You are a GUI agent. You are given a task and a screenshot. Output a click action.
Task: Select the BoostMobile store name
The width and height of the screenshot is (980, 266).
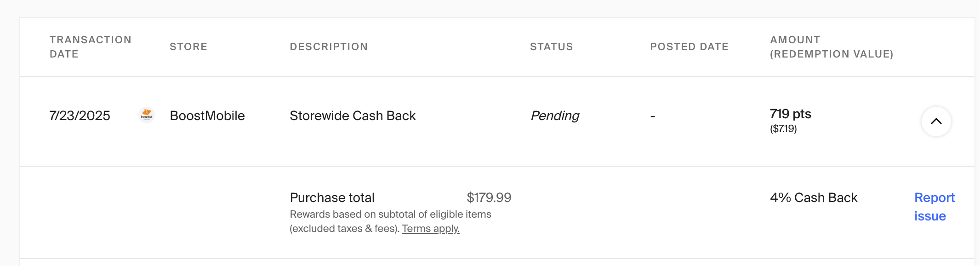click(207, 116)
